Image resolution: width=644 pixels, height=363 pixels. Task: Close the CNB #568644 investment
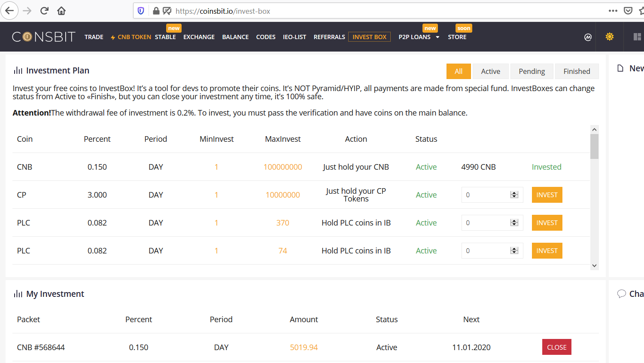pos(556,347)
